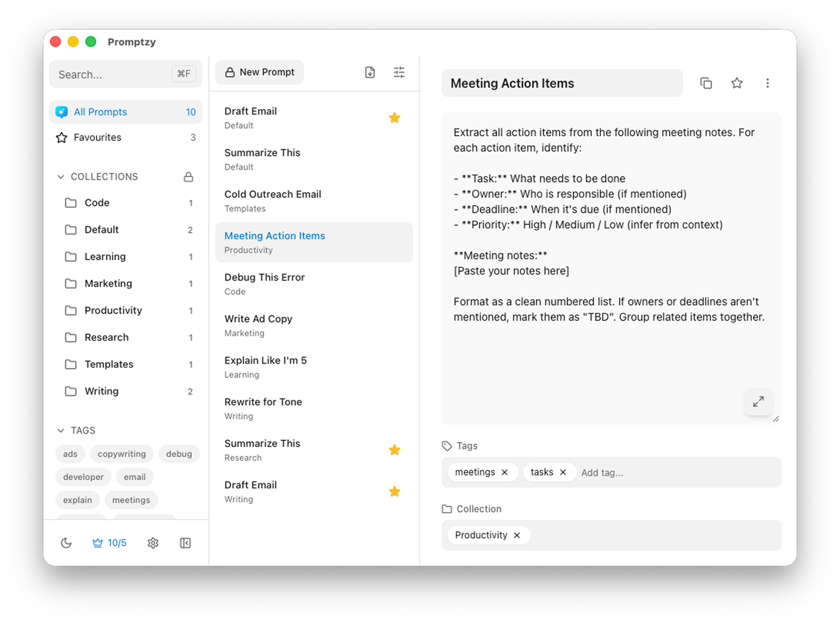Create a New Prompt
This screenshot has height=623, width=840.
pos(260,72)
